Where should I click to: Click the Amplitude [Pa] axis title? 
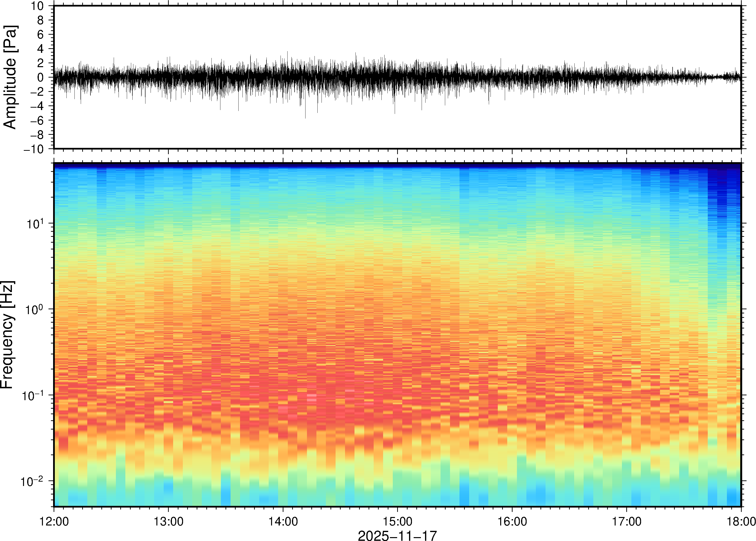(x=10, y=77)
